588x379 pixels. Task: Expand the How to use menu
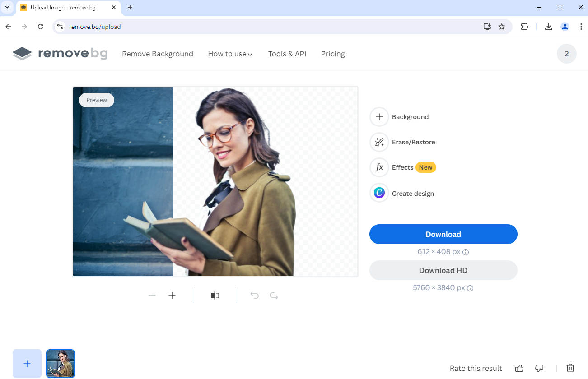[230, 54]
